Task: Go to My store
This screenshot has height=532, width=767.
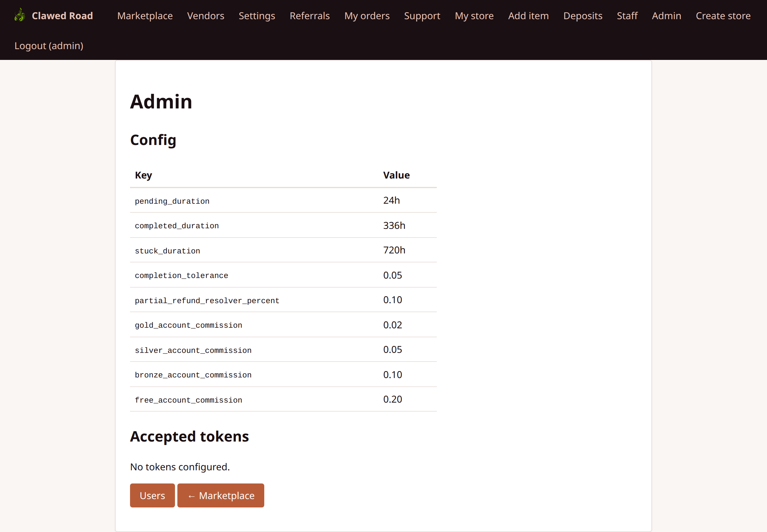Action: click(474, 16)
